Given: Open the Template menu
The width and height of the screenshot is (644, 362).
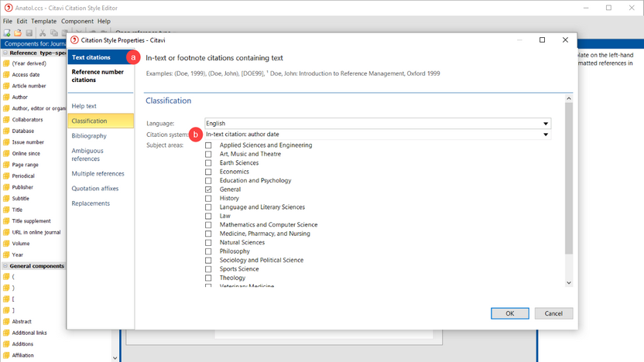Looking at the screenshot, I should [x=44, y=21].
